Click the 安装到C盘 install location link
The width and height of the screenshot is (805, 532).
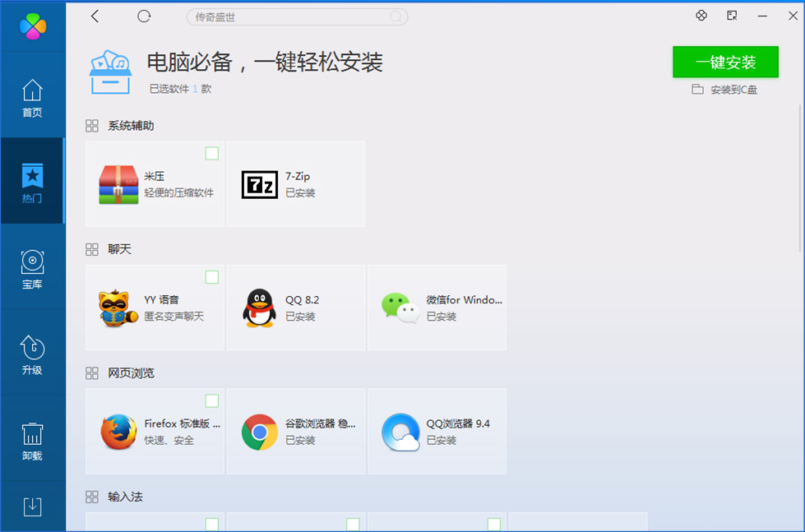725,90
